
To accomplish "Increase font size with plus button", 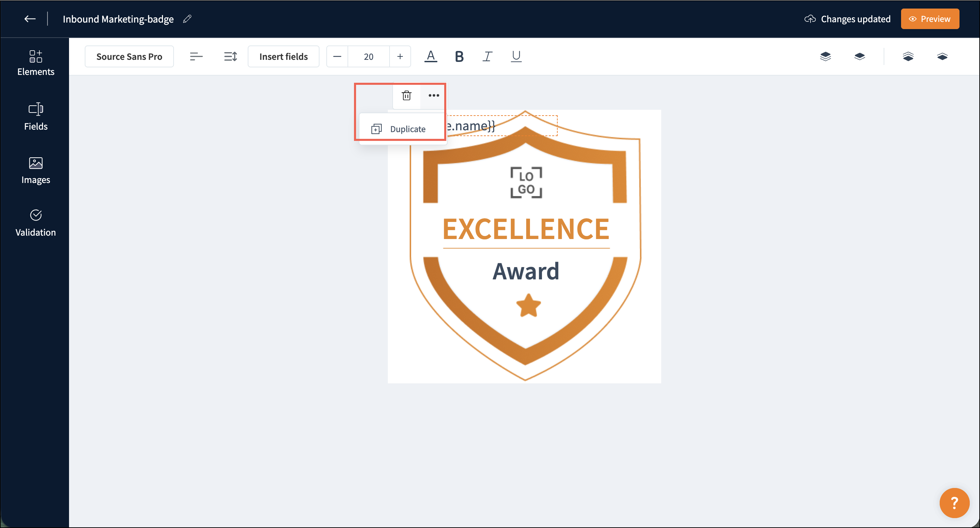I will (x=400, y=56).
